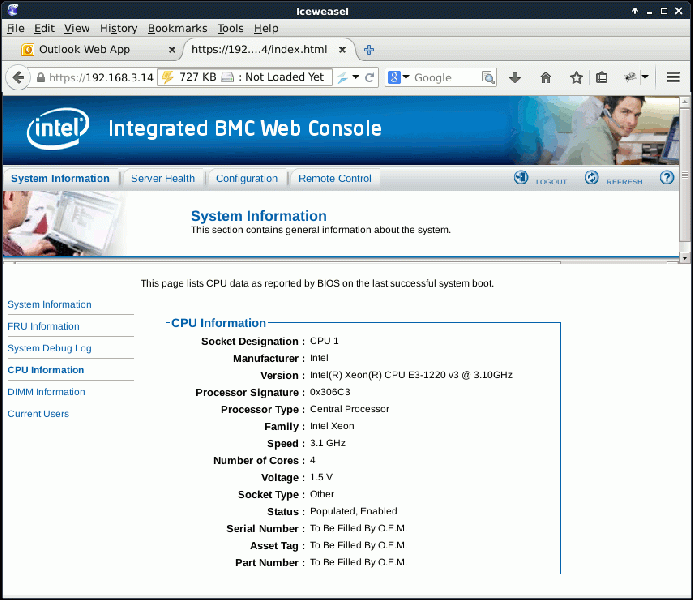The height and width of the screenshot is (600, 693).
Task: Open the Bookmarks menu
Action: [x=177, y=28]
